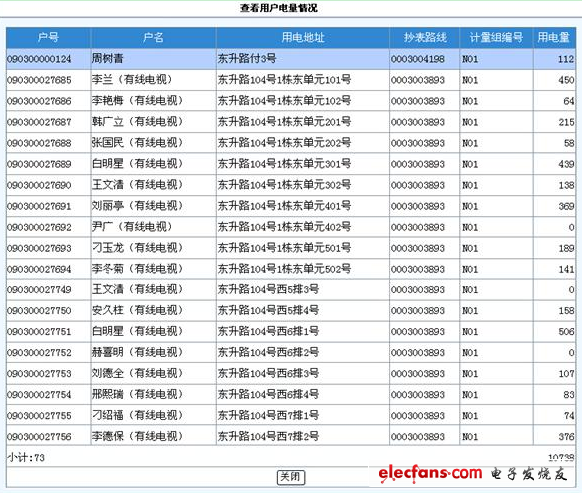The image size is (582, 493).
Task: Sort by 户号 column header
Action: tap(48, 37)
